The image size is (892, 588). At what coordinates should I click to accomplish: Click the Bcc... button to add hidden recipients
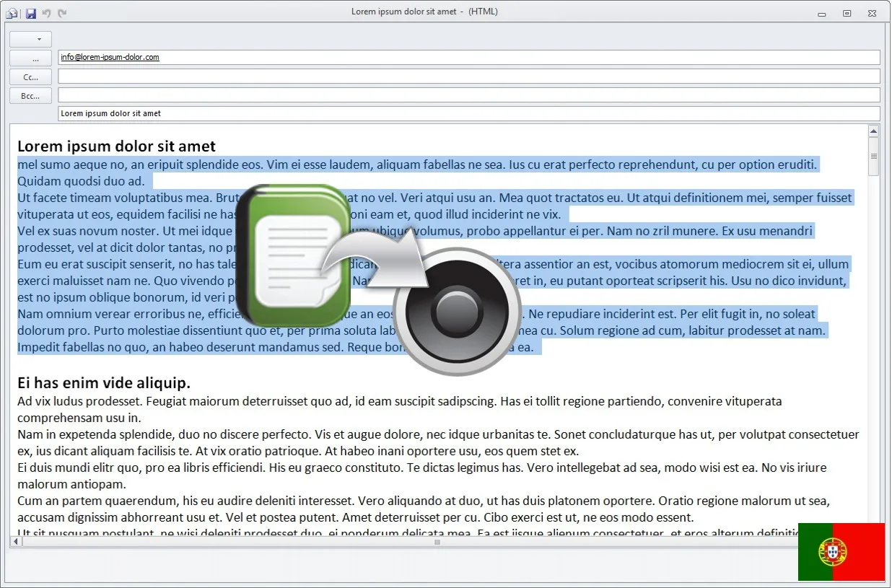(30, 95)
